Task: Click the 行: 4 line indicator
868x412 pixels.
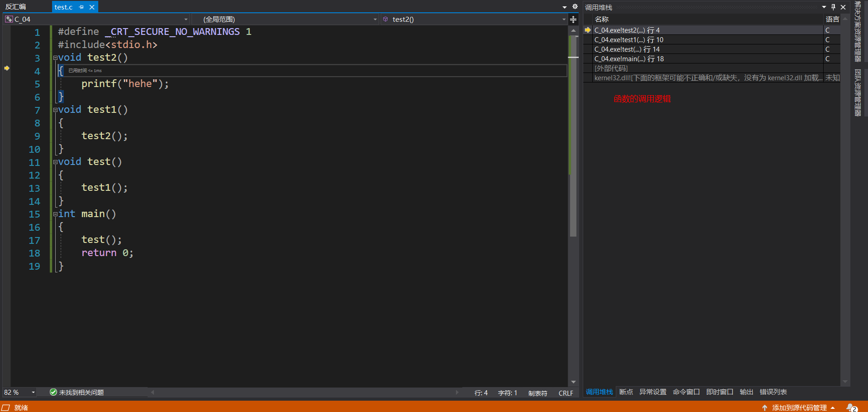Action: click(x=481, y=393)
